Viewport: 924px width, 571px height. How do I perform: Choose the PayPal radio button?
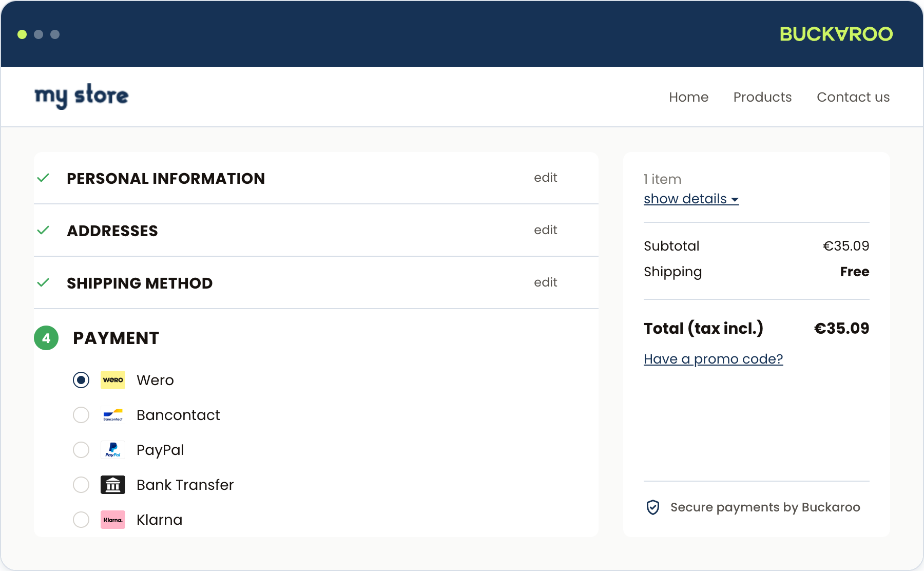pyautogui.click(x=81, y=450)
